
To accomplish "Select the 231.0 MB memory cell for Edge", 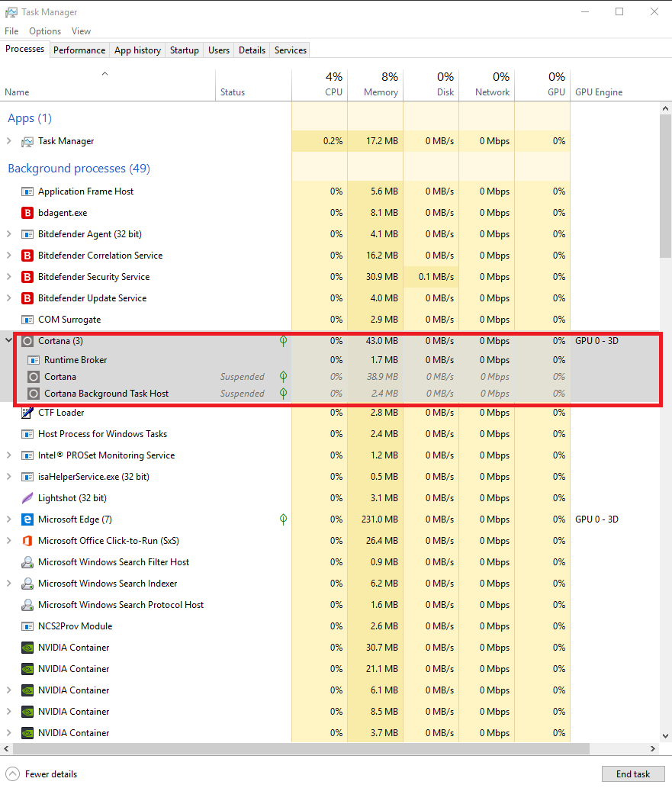I will click(x=375, y=519).
